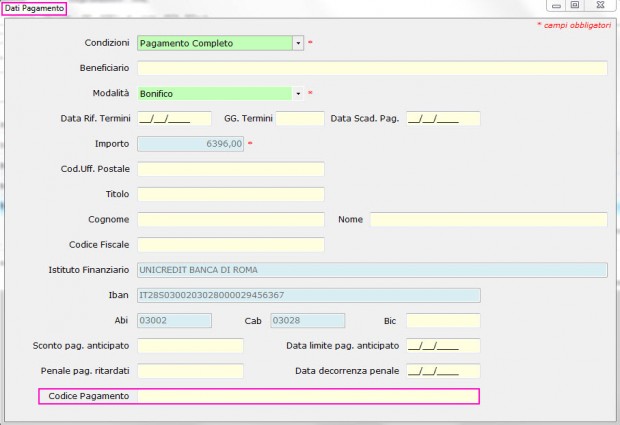Click the Importo amount field
Image resolution: width=620 pixels, height=425 pixels.
[x=191, y=144]
